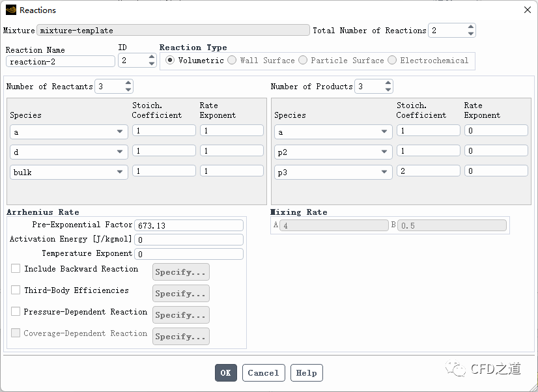The width and height of the screenshot is (538, 392).
Task: Decrease Number of Products spinner
Action: point(388,90)
